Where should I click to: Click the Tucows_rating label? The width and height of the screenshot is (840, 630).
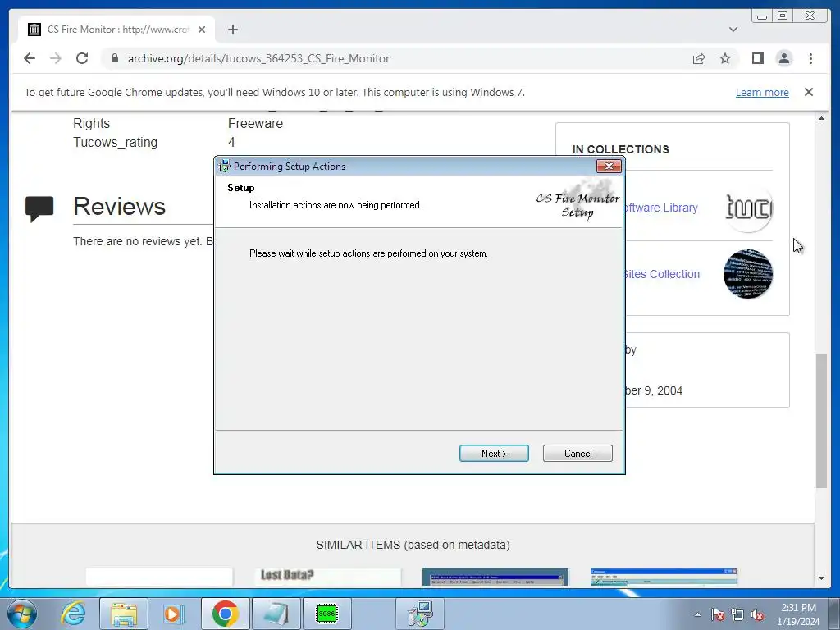tap(115, 143)
